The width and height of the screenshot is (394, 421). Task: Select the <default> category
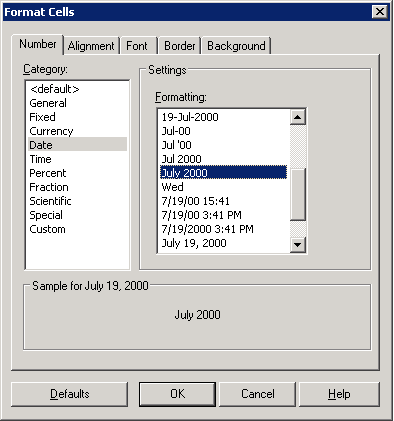click(x=77, y=89)
